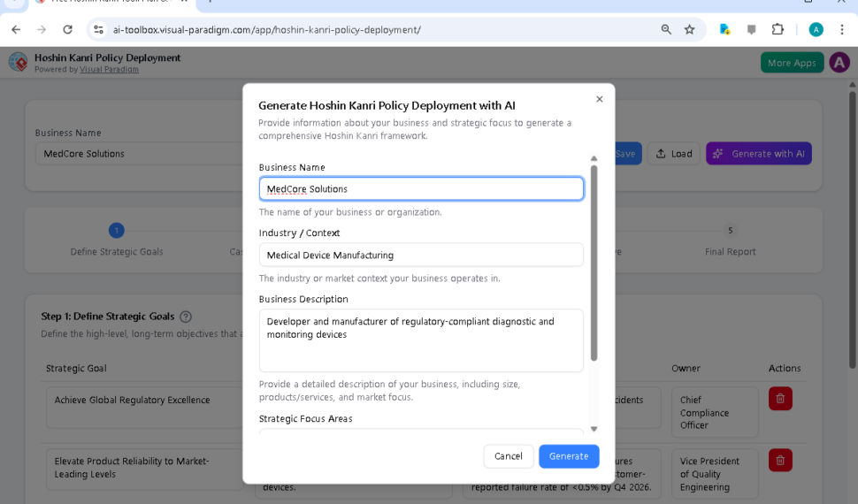
Task: Open the More Apps menu
Action: (x=791, y=63)
